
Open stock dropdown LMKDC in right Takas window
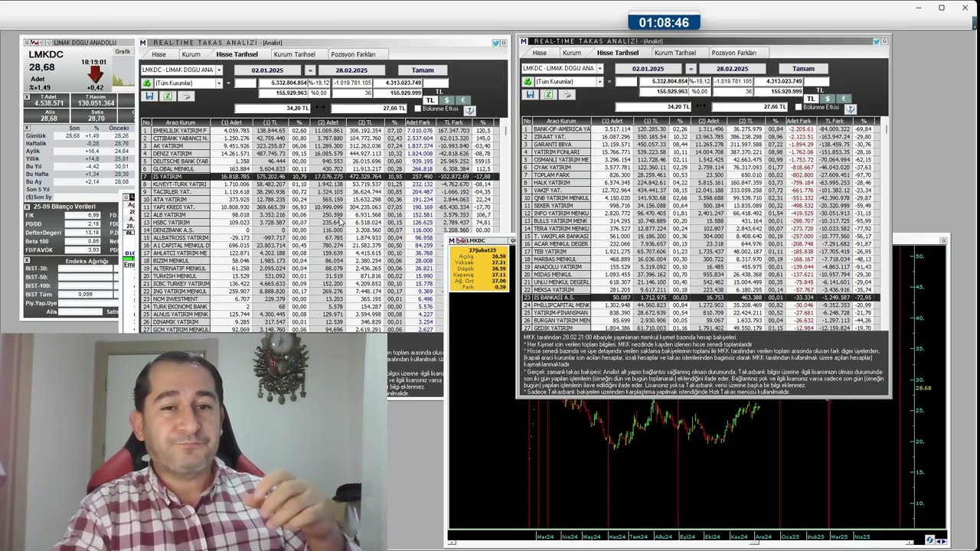[x=600, y=68]
